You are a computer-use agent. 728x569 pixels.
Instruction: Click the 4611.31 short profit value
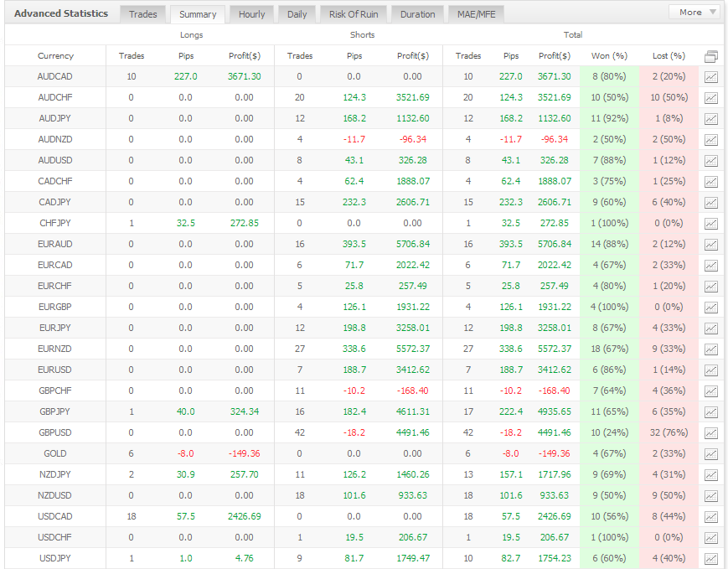(413, 412)
